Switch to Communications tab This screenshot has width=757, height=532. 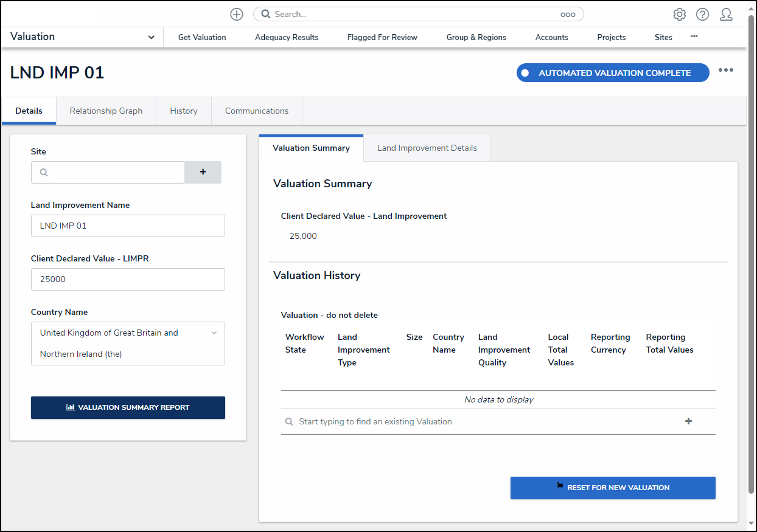click(x=257, y=111)
